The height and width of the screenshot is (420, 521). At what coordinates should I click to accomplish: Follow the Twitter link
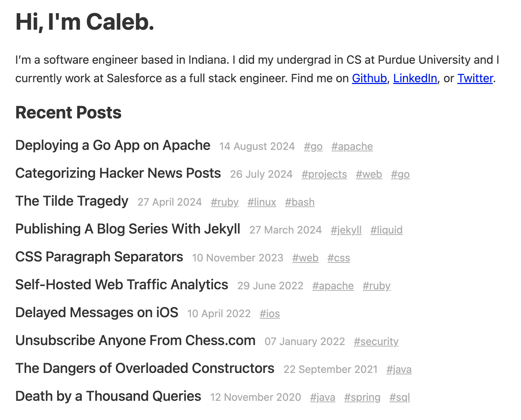point(475,78)
